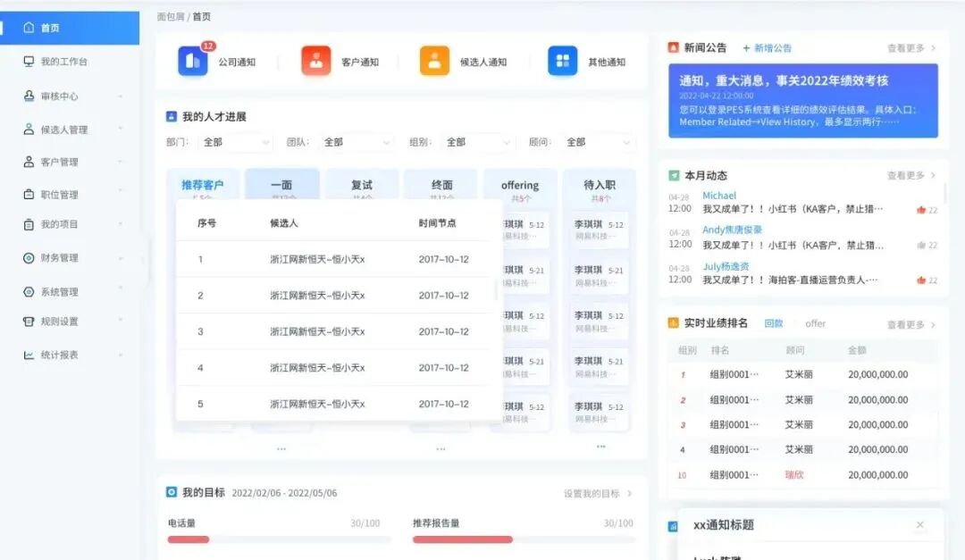
Task: Click 新增公告 add link
Action: point(767,48)
